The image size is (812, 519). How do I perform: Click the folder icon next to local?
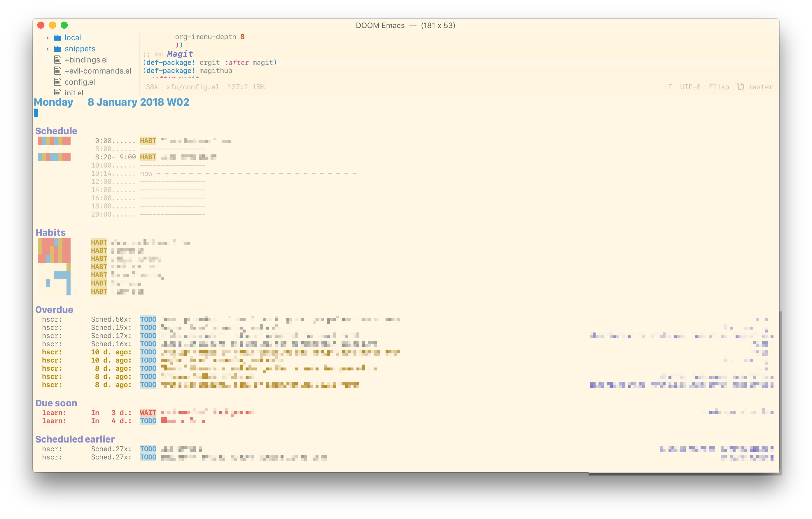58,38
